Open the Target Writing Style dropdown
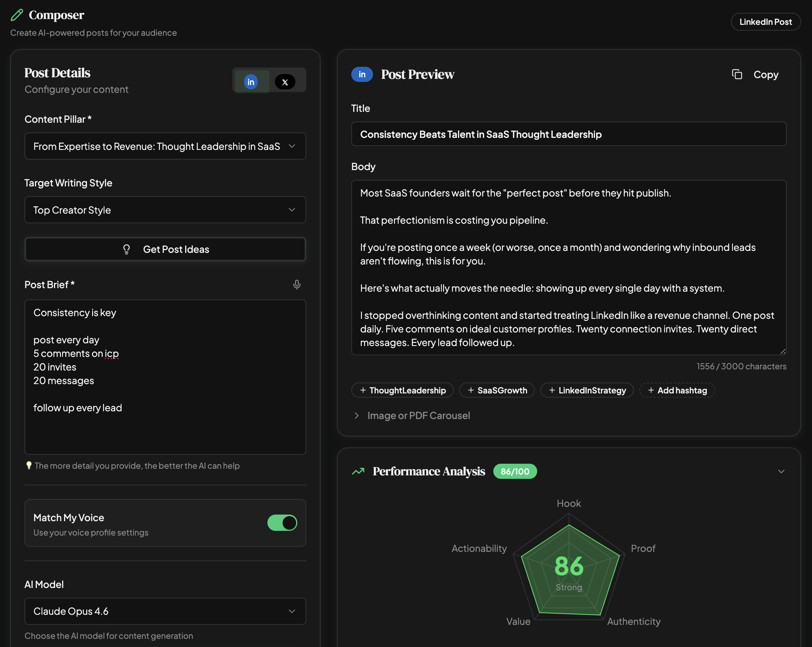The width and height of the screenshot is (812, 647). coord(165,210)
